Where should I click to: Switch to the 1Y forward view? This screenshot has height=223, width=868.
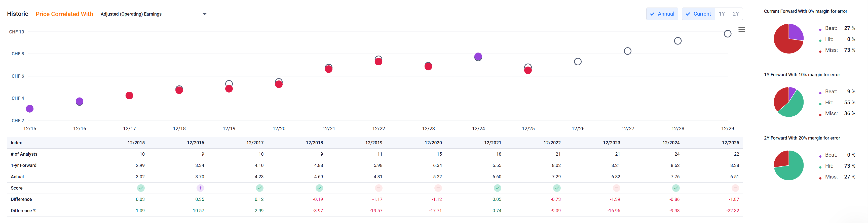[722, 14]
